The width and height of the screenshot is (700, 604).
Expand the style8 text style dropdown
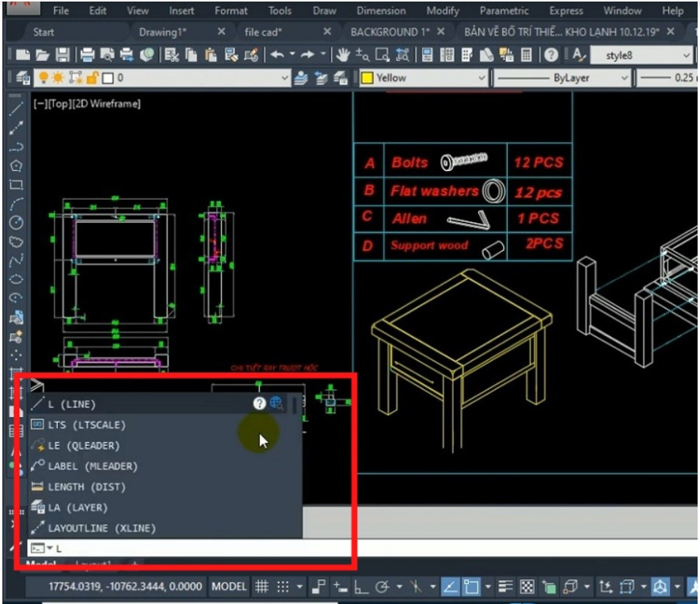pos(686,56)
